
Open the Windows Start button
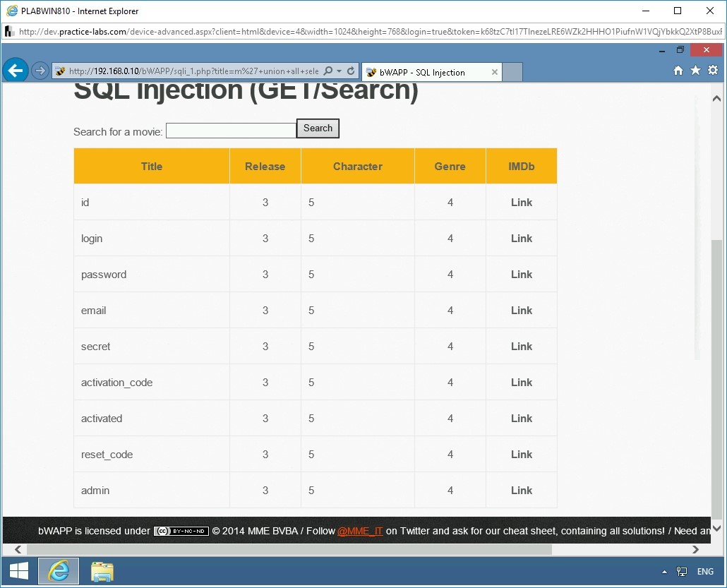(x=17, y=570)
